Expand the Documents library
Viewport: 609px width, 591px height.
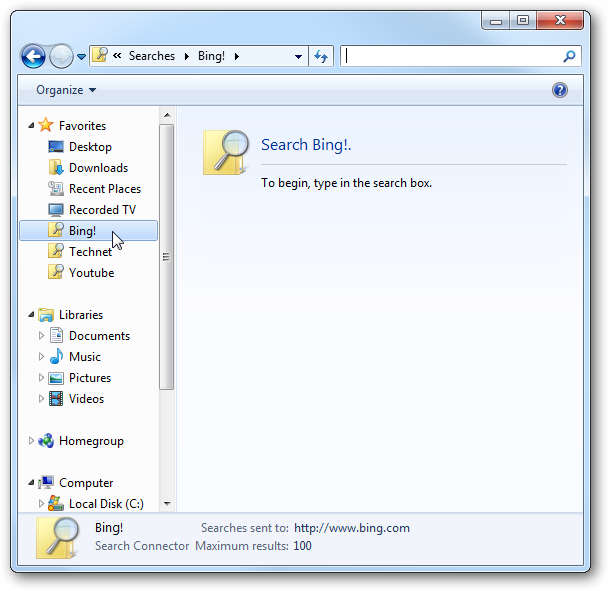(41, 335)
